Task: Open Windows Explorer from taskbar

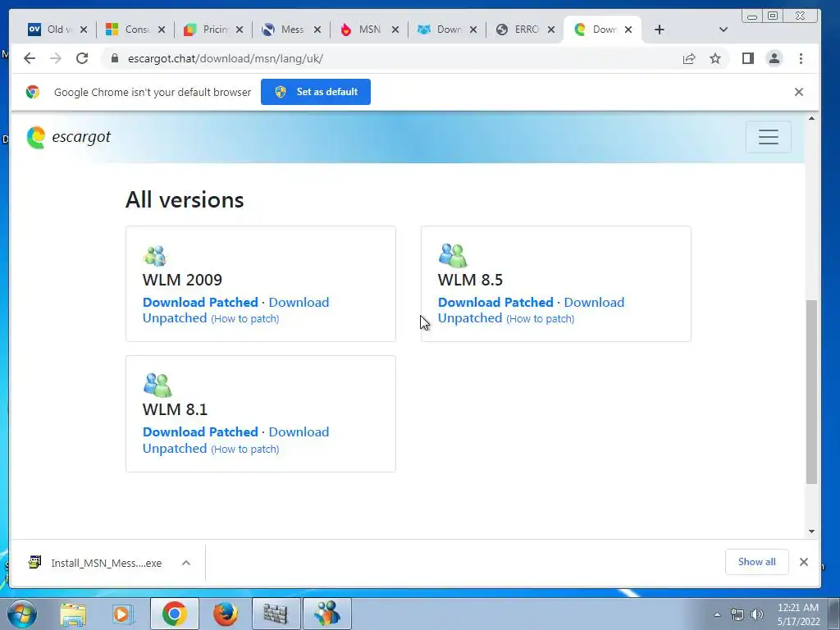Action: pos(73,614)
